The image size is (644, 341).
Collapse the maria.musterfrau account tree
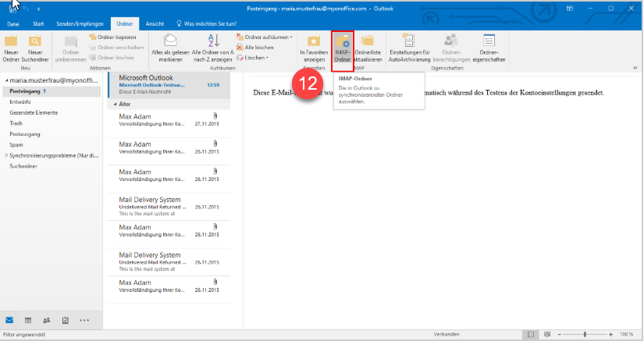click(3, 81)
